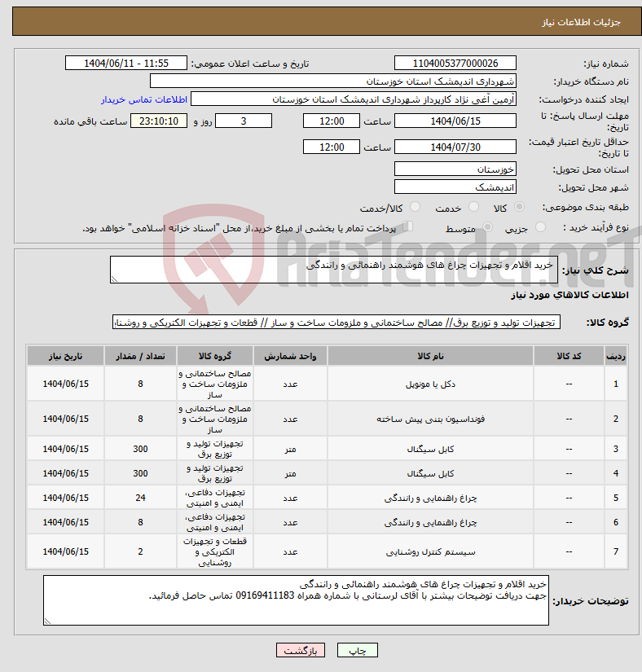Click کابل سیگنال in row 4
The height and width of the screenshot is (672, 642).
[x=430, y=473]
